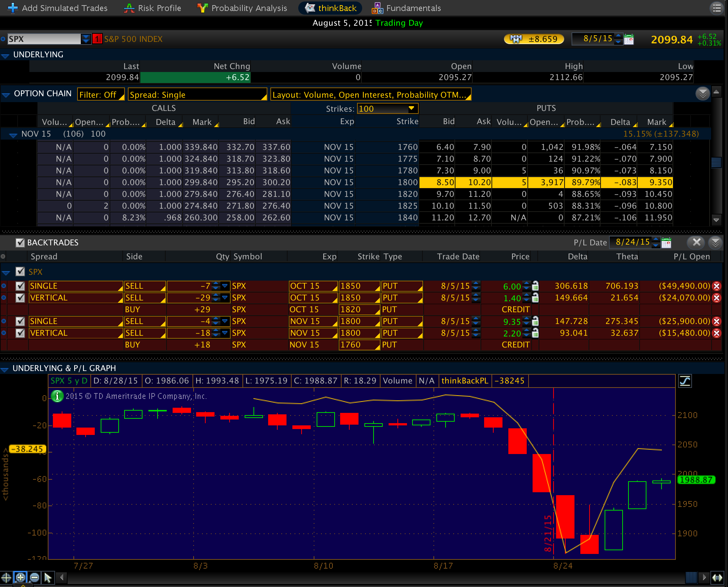The image size is (728, 587).
Task: Step the P/L Date 8/24/15
Action: tap(656, 242)
